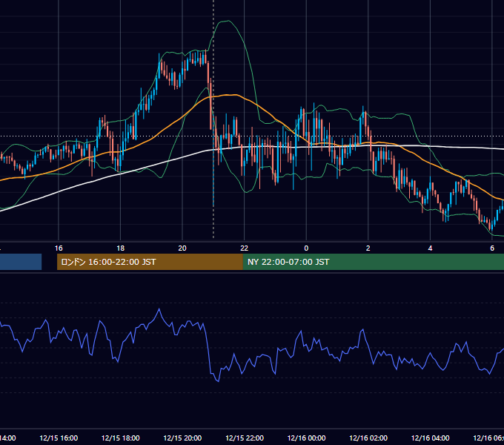Click the "22" hour label on the price chart axis

point(245,248)
